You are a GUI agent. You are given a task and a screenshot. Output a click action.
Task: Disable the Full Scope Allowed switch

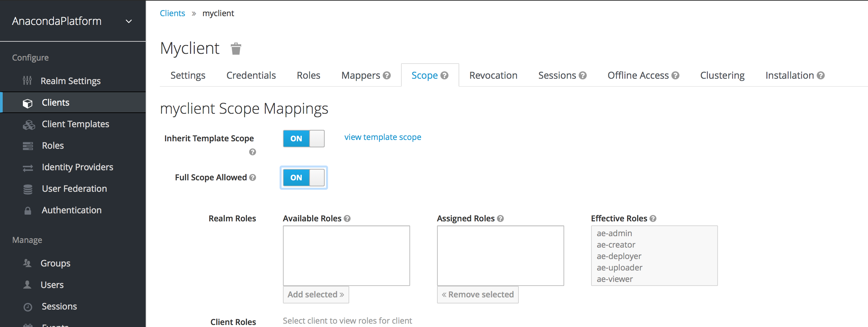click(303, 178)
